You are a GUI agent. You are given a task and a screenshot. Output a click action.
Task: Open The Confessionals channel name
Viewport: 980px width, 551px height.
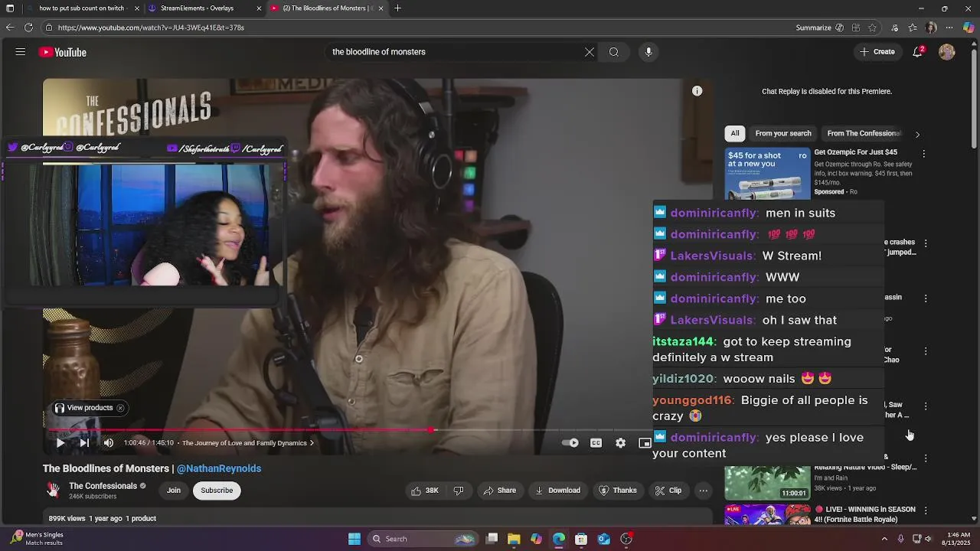click(x=103, y=486)
